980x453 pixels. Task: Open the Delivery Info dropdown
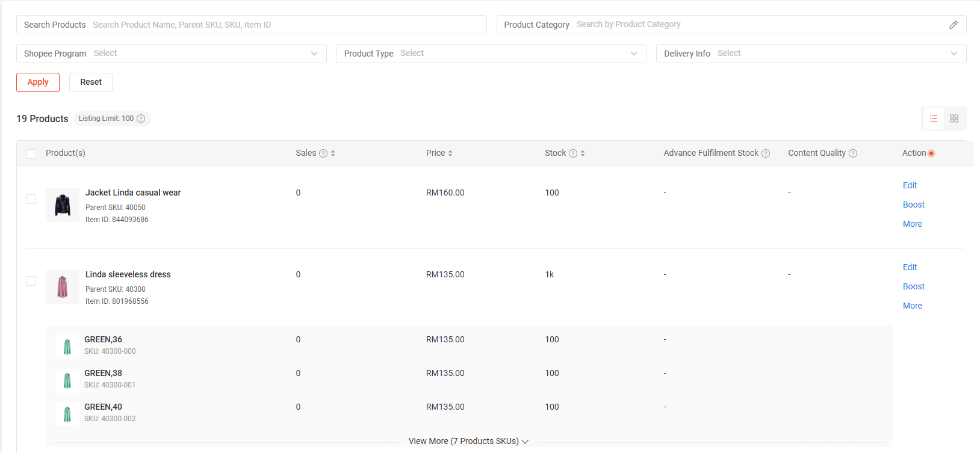(811, 54)
